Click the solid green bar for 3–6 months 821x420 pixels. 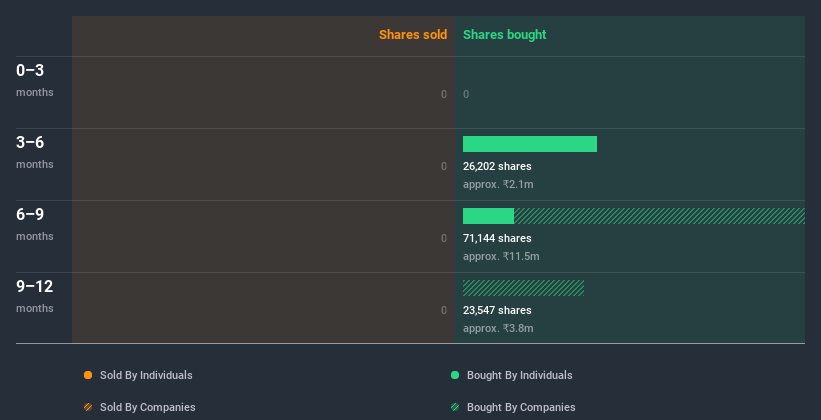530,144
